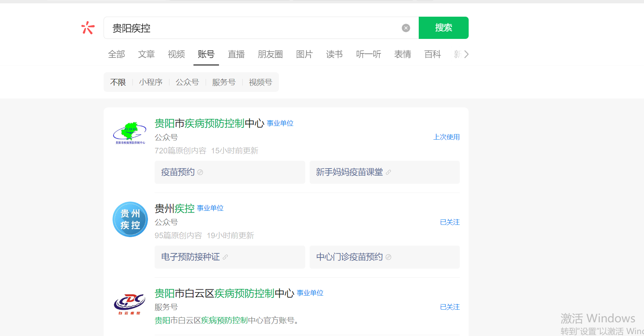The width and height of the screenshot is (644, 336).
Task: Click the 公众号 label under 贵州疾控
Action: 166,222
